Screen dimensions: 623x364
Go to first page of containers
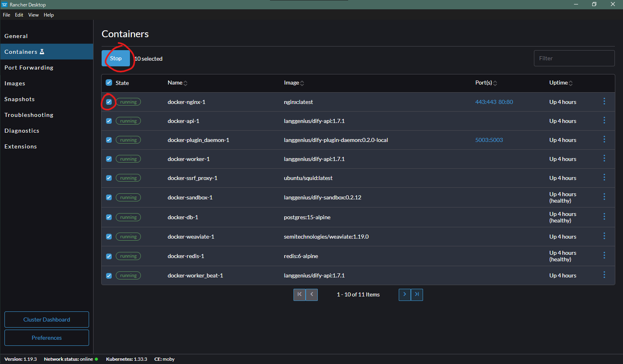pyautogui.click(x=300, y=294)
